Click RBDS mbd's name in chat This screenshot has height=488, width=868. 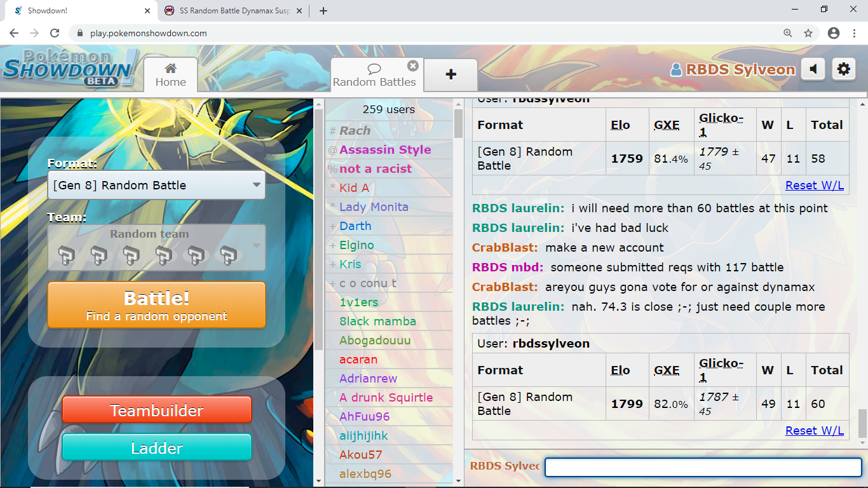508,267
